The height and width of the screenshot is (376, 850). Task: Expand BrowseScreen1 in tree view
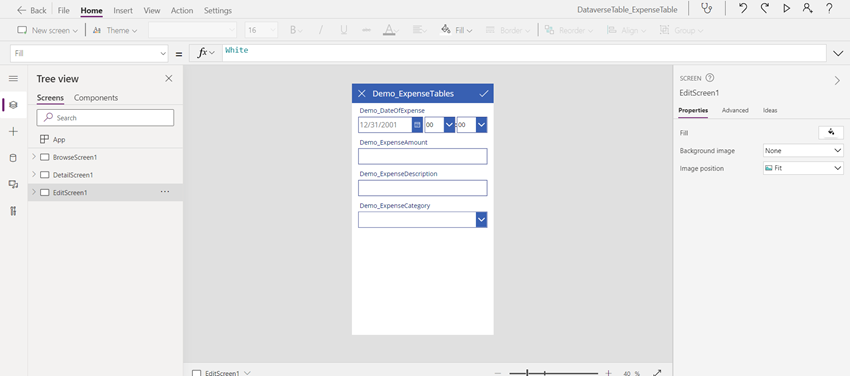34,157
